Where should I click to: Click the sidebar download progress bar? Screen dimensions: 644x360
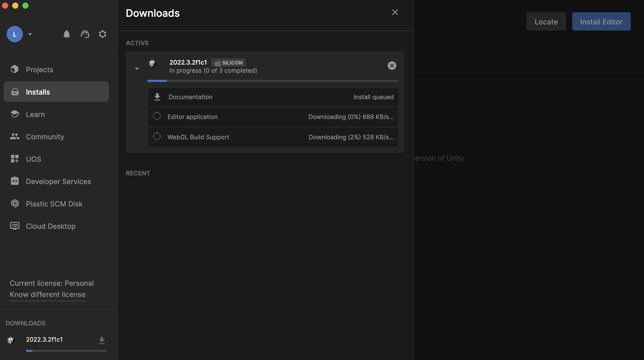(x=66, y=351)
